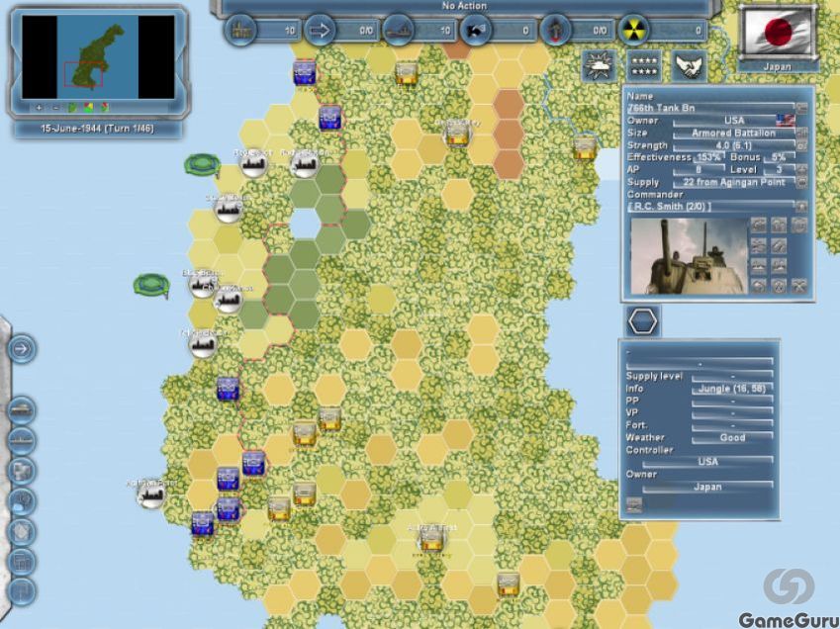Click the '0' value beside the nuclear icon

[699, 31]
